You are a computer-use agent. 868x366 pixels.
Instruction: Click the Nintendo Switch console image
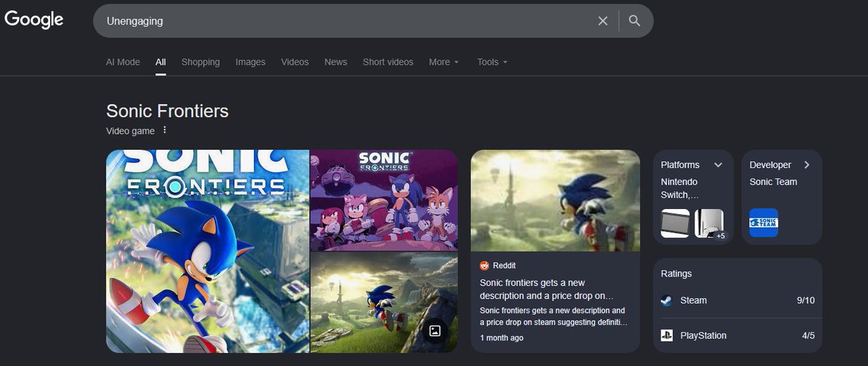676,224
